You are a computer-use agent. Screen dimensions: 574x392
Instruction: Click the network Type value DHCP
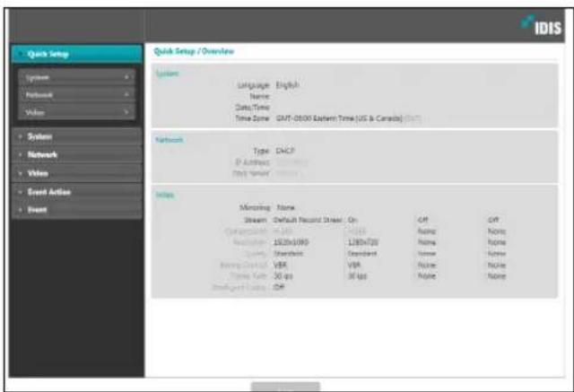tap(285, 151)
